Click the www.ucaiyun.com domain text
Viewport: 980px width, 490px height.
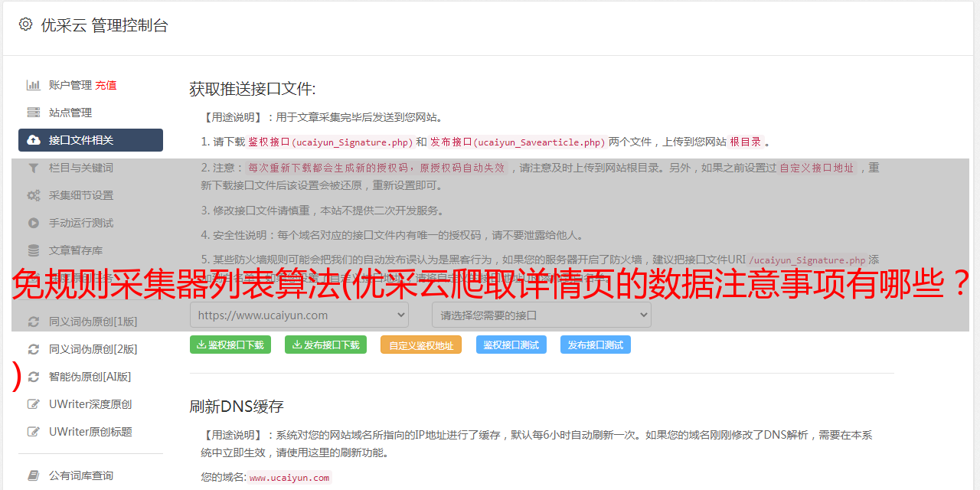[x=289, y=478]
